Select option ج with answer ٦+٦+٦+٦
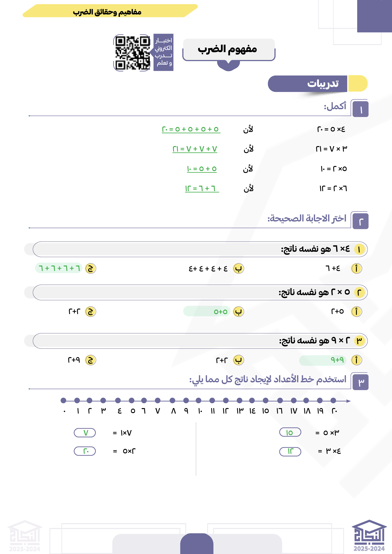The width and height of the screenshot is (392, 554). tap(91, 269)
